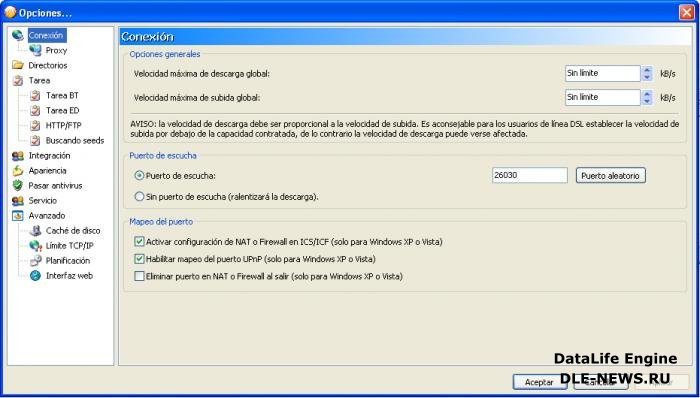
Task: Go to Tarea ED options
Action: pos(62,110)
